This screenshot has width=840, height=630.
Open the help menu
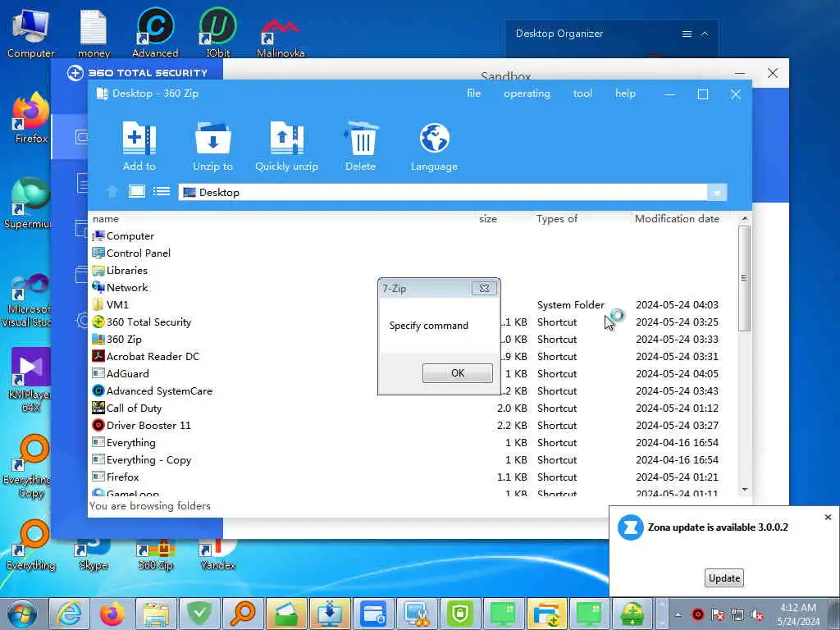click(x=625, y=94)
